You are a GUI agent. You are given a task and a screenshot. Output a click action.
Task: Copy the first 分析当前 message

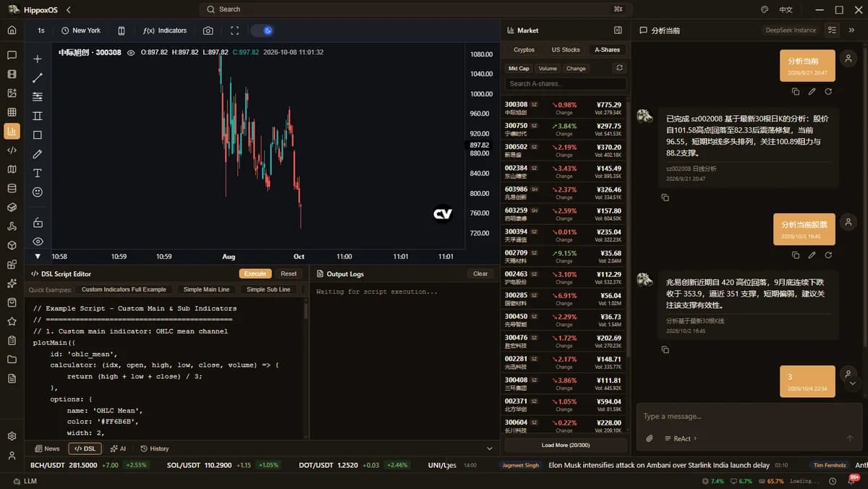click(x=796, y=92)
